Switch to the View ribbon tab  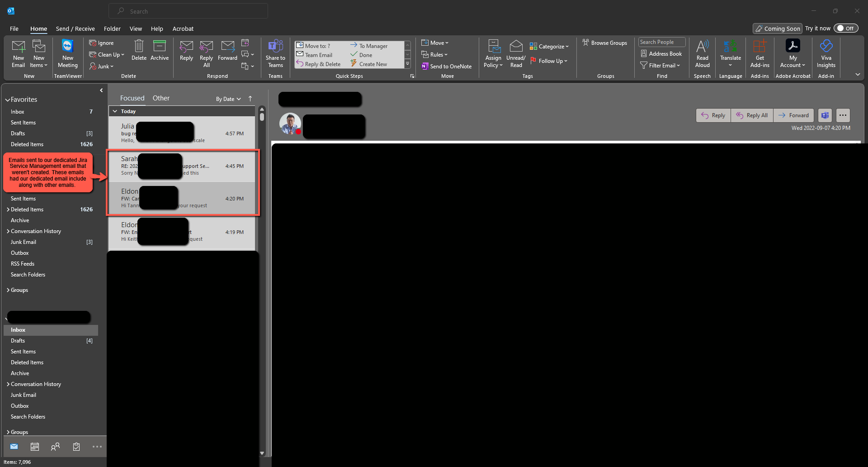[x=136, y=29]
